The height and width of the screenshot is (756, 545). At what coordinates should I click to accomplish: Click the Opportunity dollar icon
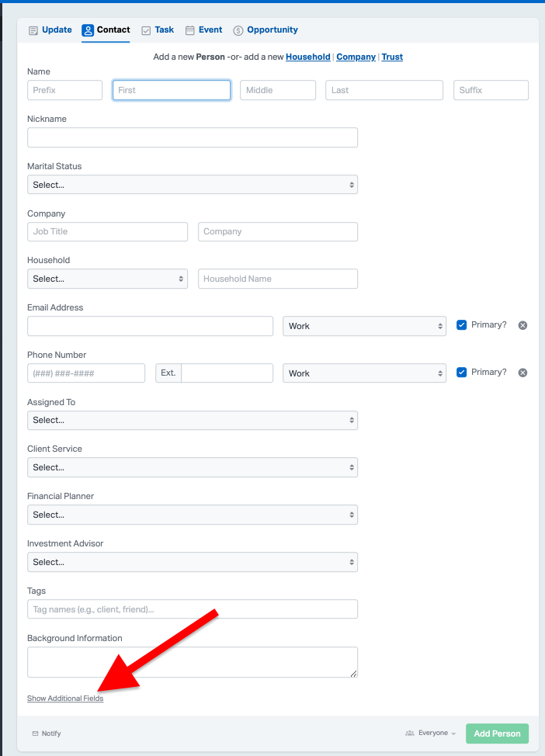pyautogui.click(x=238, y=30)
